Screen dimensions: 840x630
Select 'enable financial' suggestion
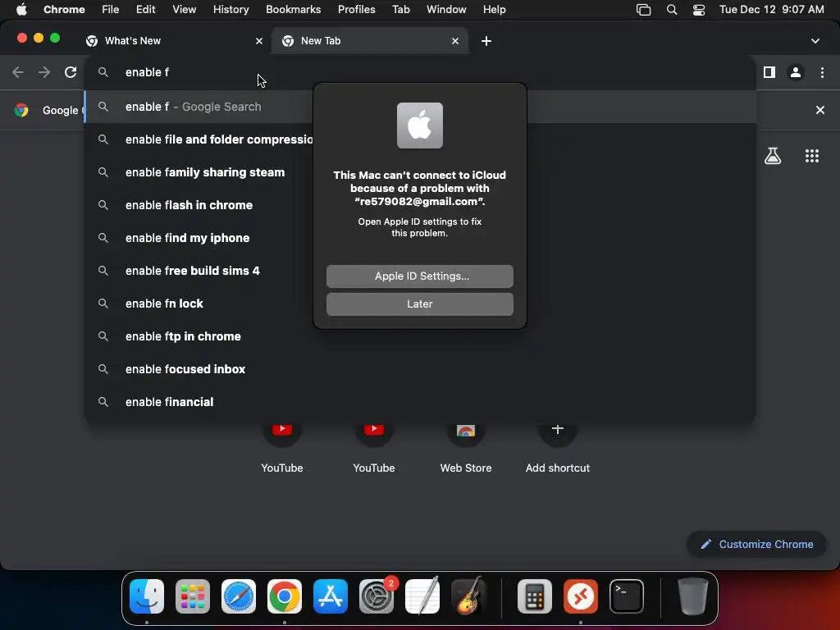tap(420, 402)
